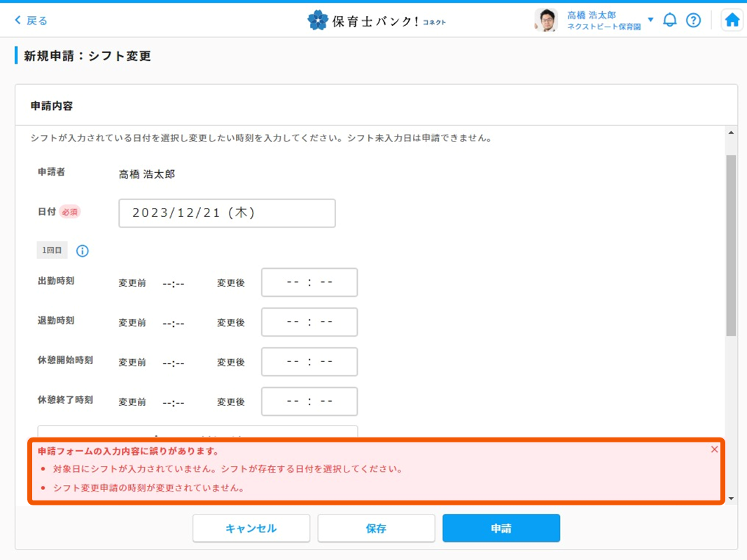Click the 休憩終了時刻 変更後 input
This screenshot has height=560, width=747.
coord(309,401)
